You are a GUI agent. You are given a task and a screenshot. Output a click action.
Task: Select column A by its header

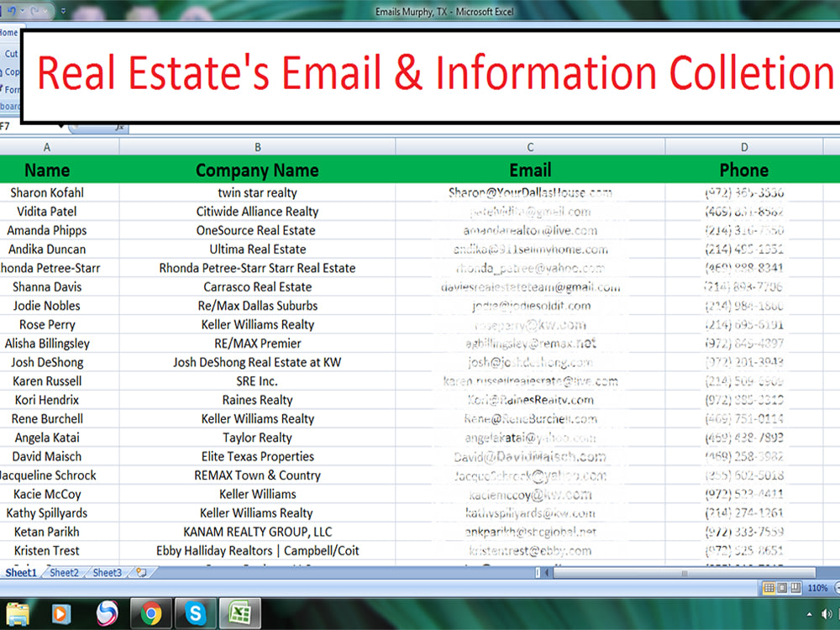[x=47, y=147]
